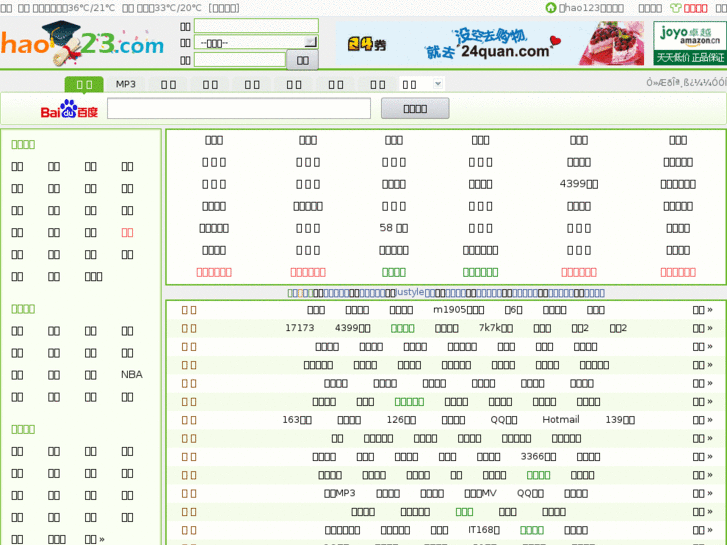The image size is (727, 545).
Task: Click the Baidu paw logo
Action: pos(69,109)
